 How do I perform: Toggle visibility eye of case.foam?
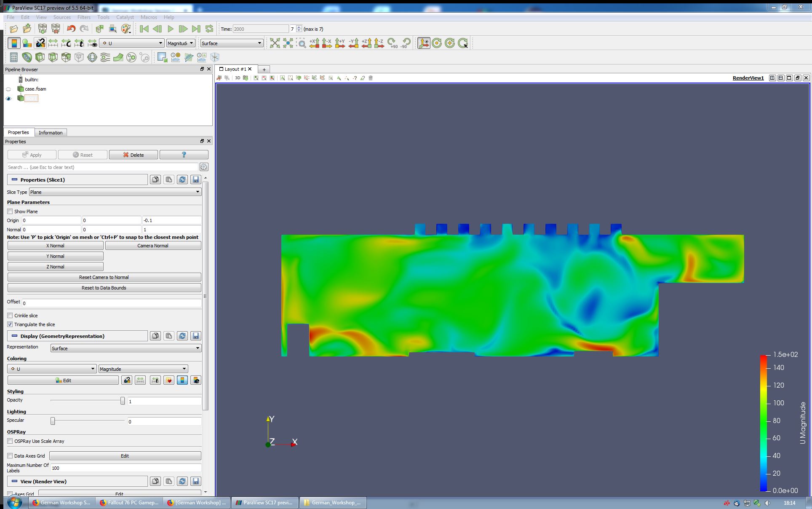point(8,89)
